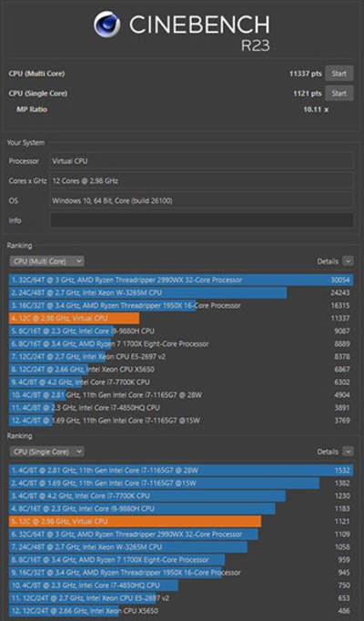Click the CPU (Multi Core) score label
This screenshot has width=364, height=621.
pyautogui.click(x=36, y=74)
